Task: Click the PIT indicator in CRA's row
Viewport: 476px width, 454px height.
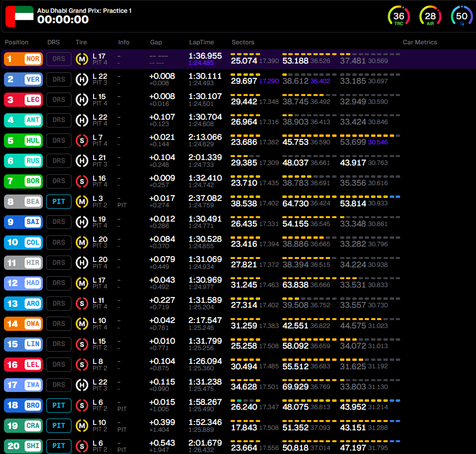Action: [59, 426]
